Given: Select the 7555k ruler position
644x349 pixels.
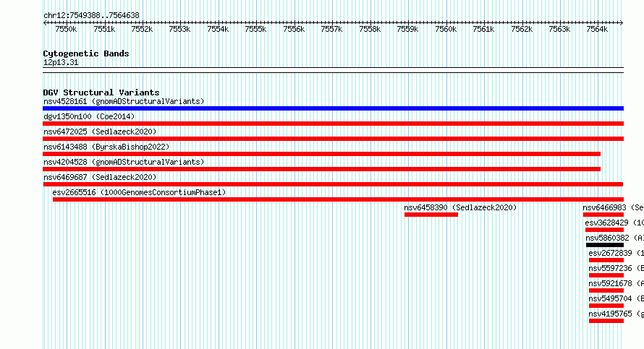Looking at the screenshot, I should point(255,30).
